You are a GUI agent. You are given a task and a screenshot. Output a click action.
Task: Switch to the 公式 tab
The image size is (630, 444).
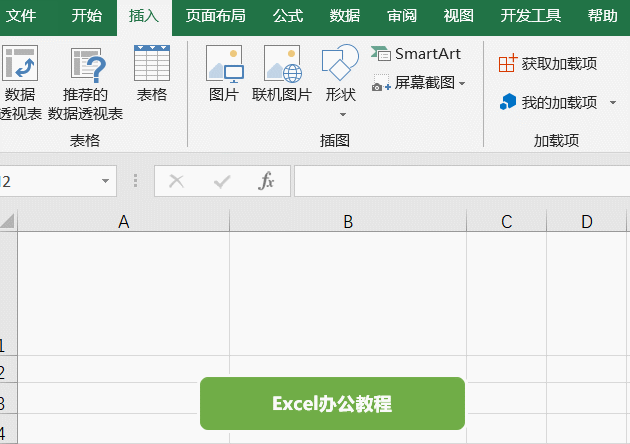click(288, 16)
